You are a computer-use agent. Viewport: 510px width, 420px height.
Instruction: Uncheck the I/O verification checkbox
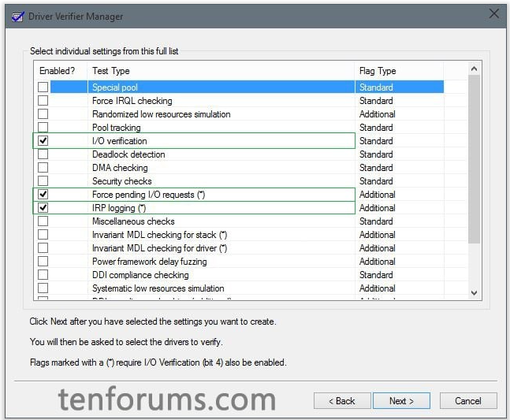click(x=43, y=141)
